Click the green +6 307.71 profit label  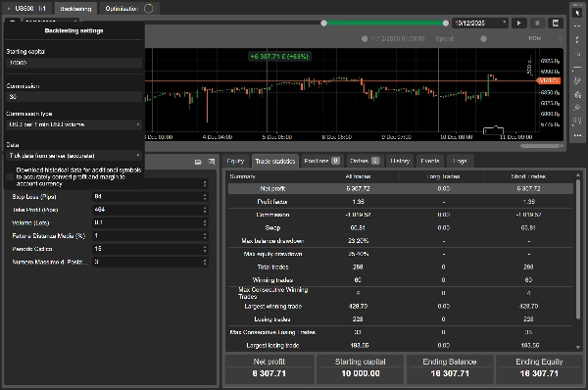click(x=279, y=56)
